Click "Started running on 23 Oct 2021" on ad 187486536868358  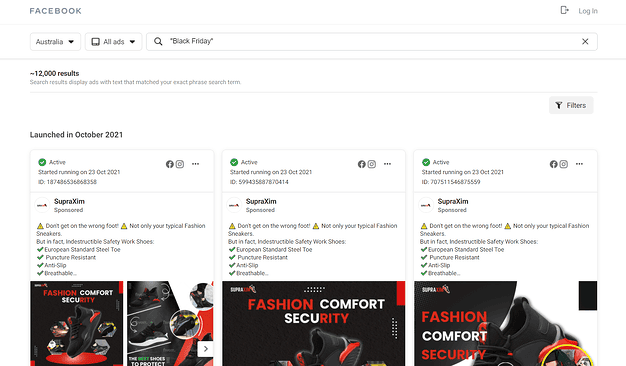pyautogui.click(x=79, y=172)
